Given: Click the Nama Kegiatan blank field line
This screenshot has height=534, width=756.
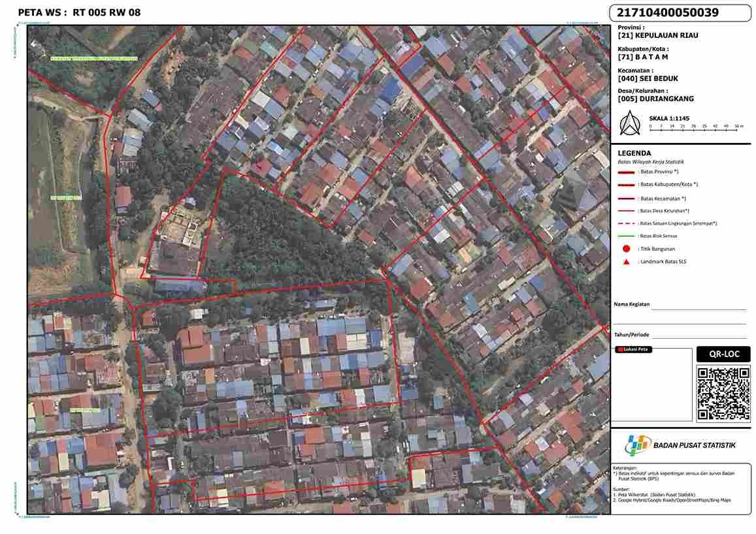Looking at the screenshot, I should [698, 308].
